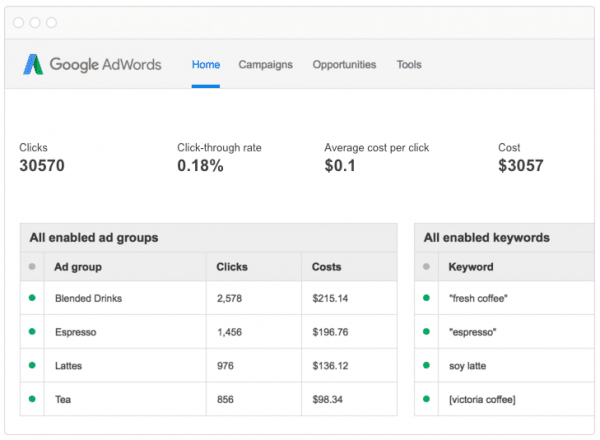This screenshot has height=440, width=600.
Task: Open the Opportunities tab
Action: pyautogui.click(x=344, y=65)
